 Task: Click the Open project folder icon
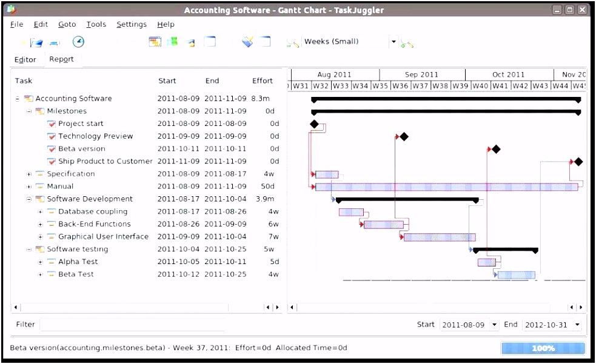pos(36,42)
